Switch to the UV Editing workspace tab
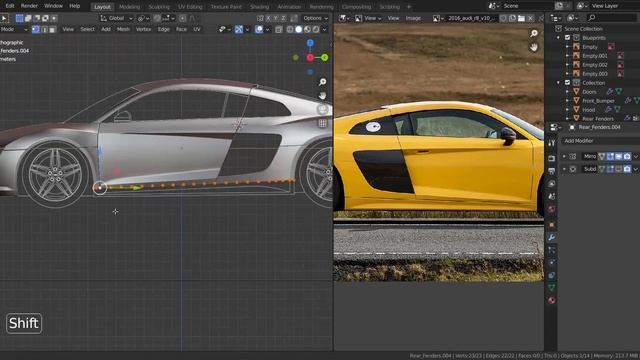Viewport: 640px width, 360px height. coord(190,7)
